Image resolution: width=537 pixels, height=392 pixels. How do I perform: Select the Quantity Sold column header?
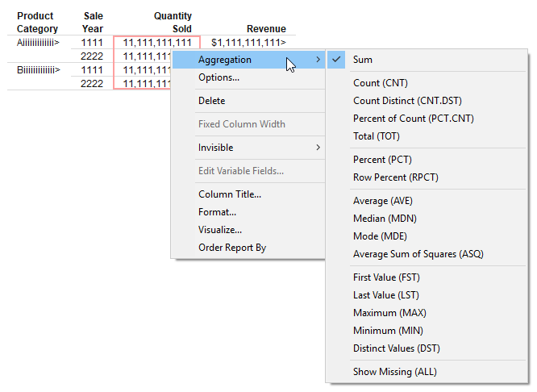tap(173, 23)
